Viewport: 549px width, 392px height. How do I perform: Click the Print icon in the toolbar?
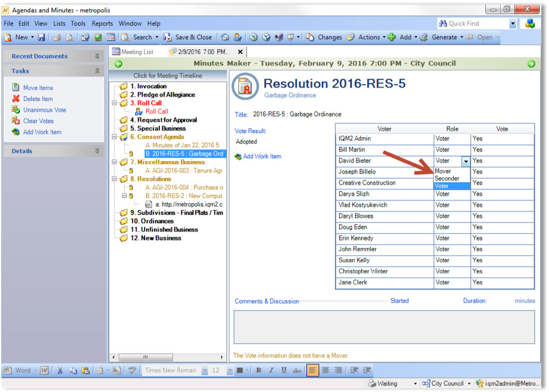click(57, 37)
